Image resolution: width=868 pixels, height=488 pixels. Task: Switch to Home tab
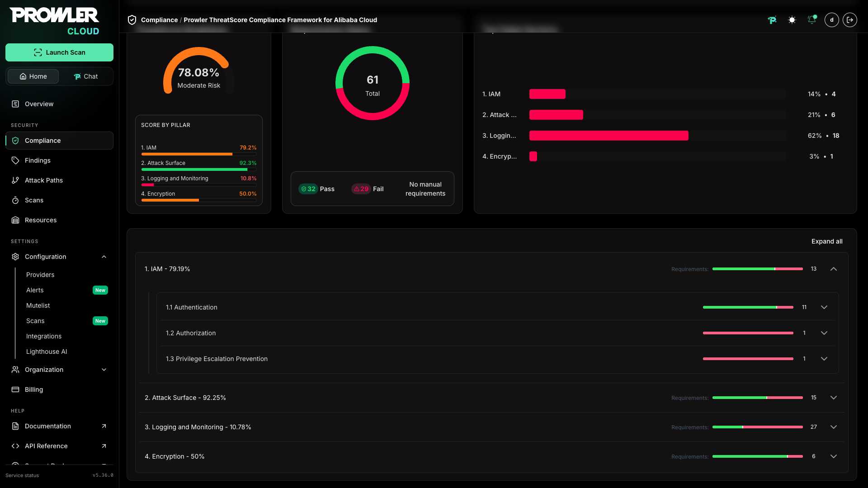(33, 76)
